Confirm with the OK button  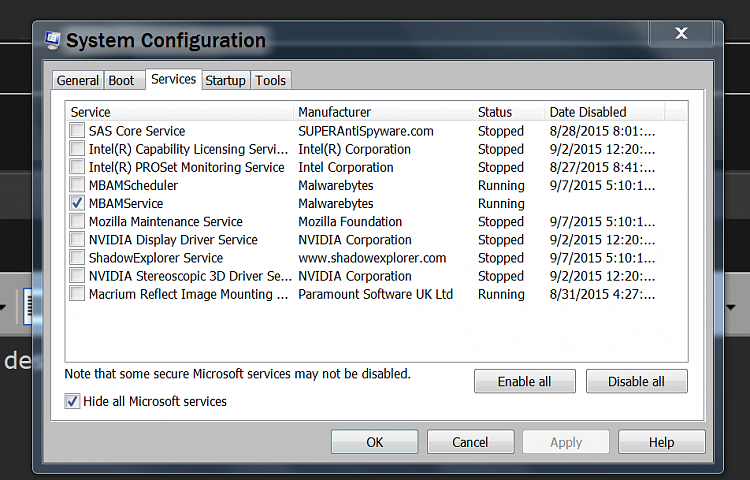pyautogui.click(x=375, y=442)
